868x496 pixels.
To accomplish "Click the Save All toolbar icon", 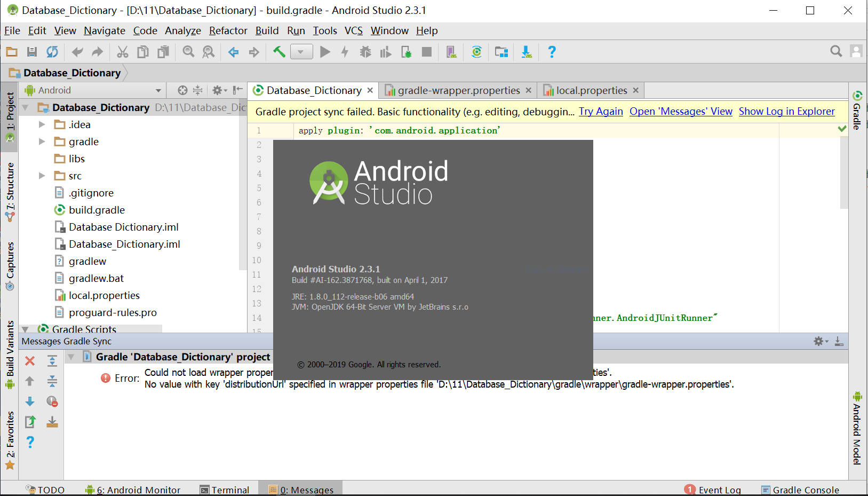I will [32, 52].
